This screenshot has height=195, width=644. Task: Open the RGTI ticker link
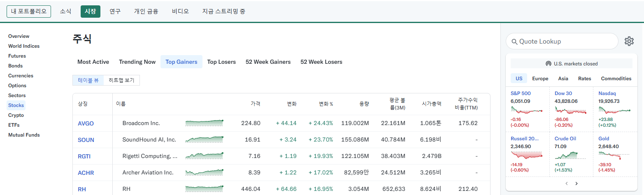[84, 156]
